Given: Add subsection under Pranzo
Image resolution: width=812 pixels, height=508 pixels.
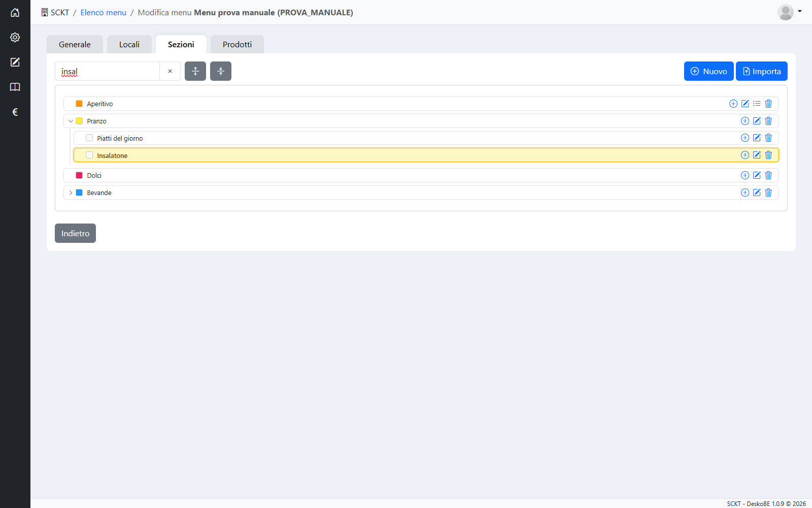Looking at the screenshot, I should [x=745, y=121].
